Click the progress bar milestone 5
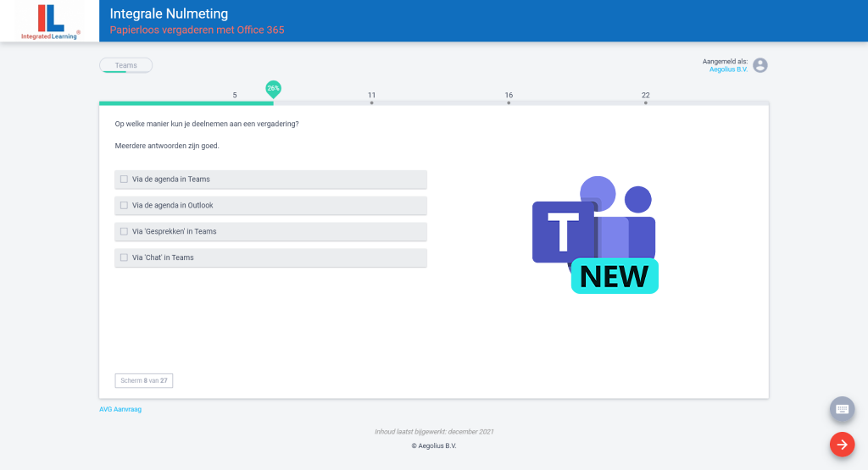 tap(235, 96)
